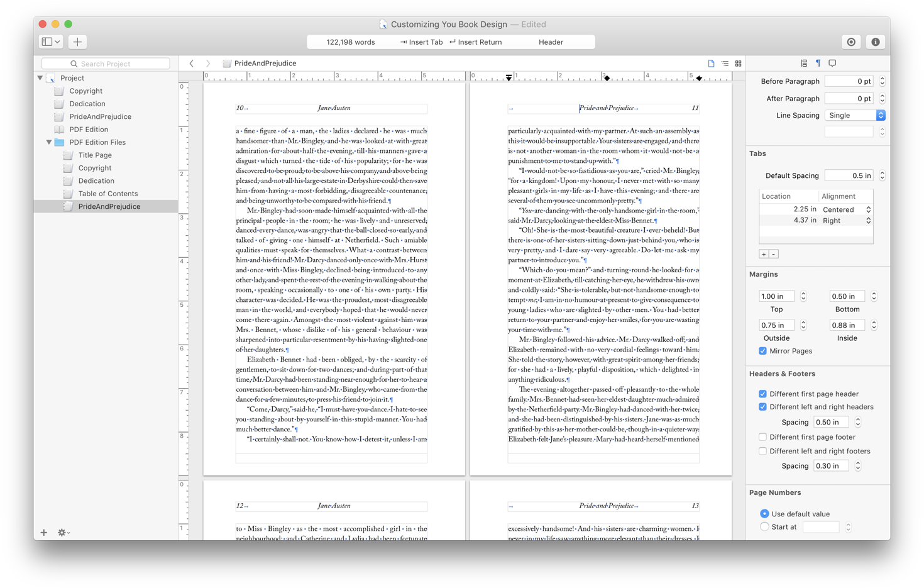Click the 122,198 words count
The image size is (924, 588).
point(351,42)
